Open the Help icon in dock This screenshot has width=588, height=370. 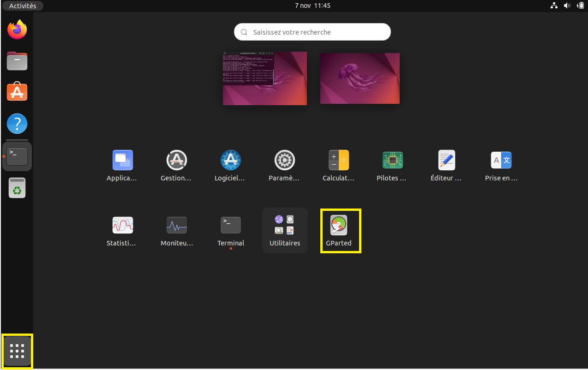click(17, 124)
